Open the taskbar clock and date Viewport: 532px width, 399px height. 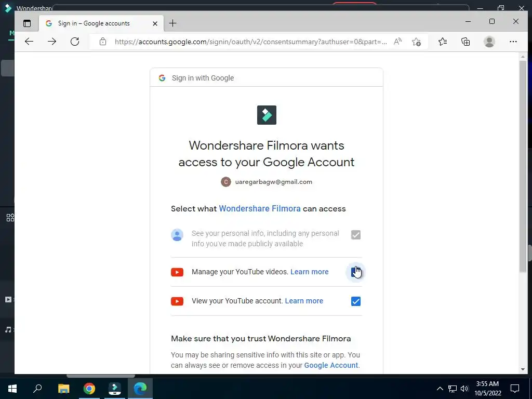(x=487, y=389)
